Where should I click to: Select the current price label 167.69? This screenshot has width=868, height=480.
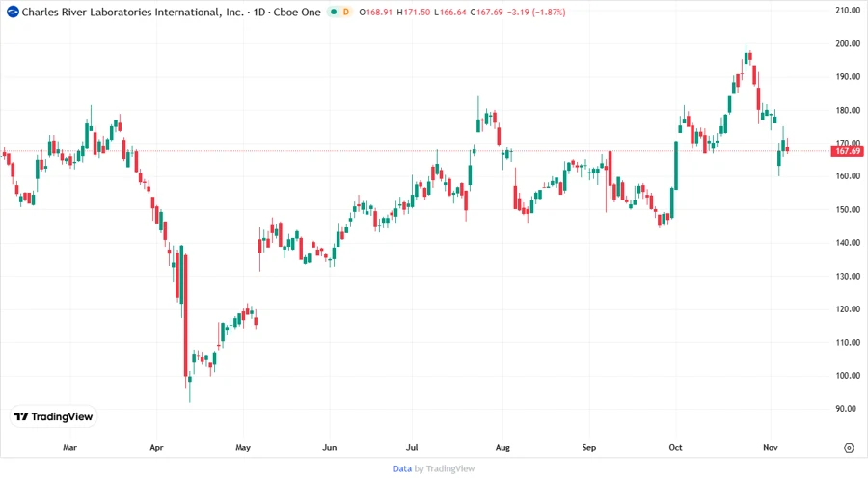click(x=848, y=151)
